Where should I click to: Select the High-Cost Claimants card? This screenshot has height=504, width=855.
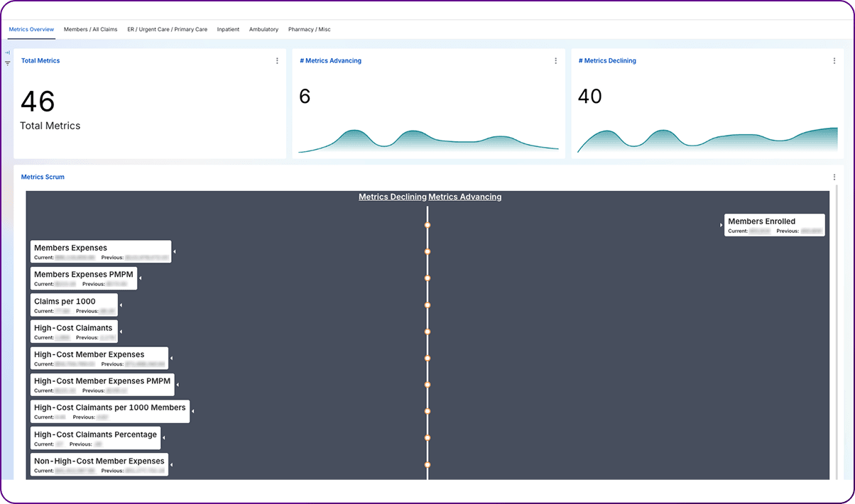click(x=75, y=332)
